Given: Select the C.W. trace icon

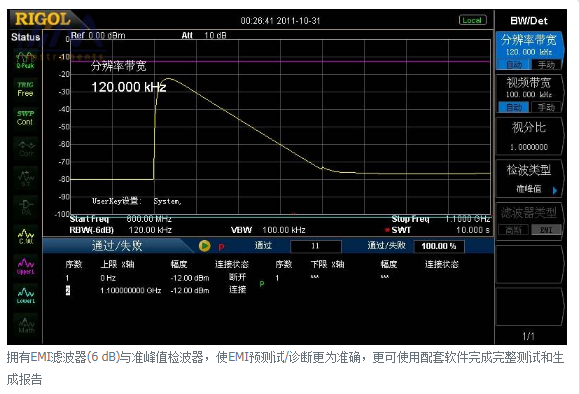Looking at the screenshot, I should point(25,236).
